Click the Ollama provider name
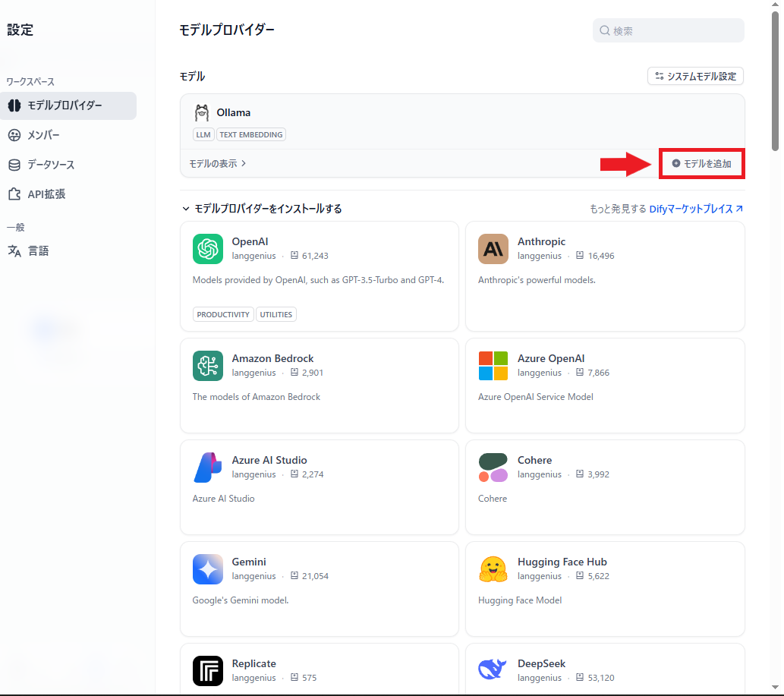Screen dimensions: 784x696 click(x=234, y=112)
